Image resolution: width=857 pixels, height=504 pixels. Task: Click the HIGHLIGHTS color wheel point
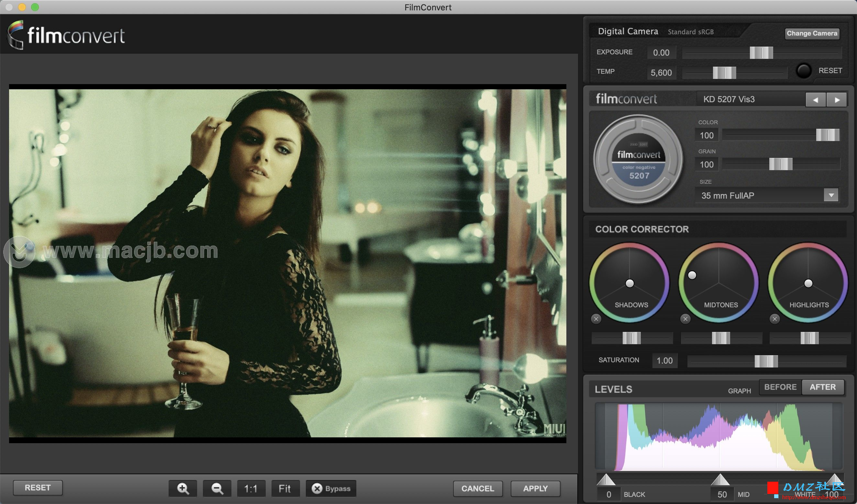[x=808, y=283]
